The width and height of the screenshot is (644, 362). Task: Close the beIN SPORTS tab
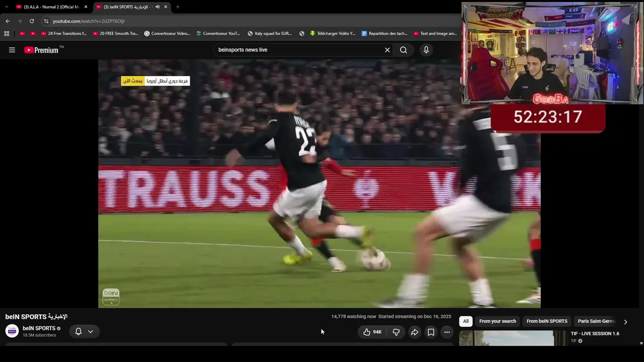point(166,7)
